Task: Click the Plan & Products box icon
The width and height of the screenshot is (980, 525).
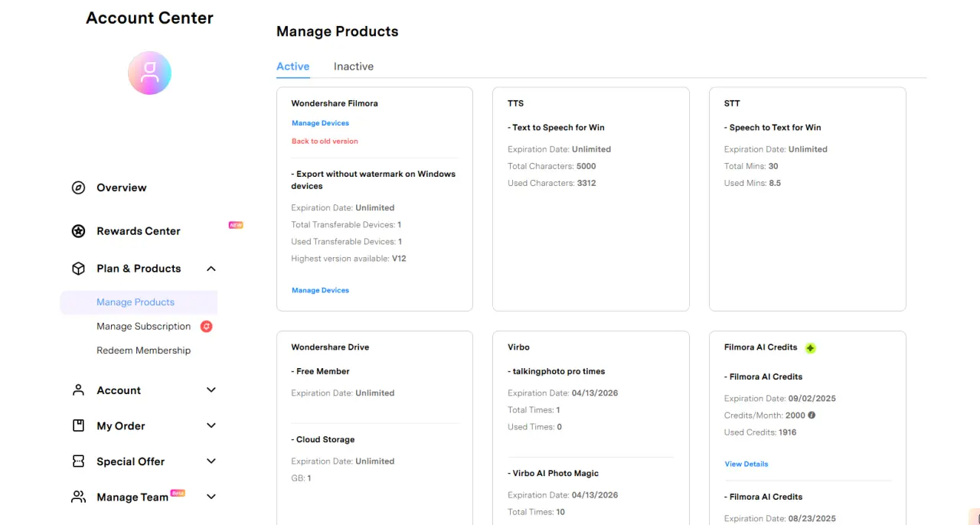Action: coord(78,269)
